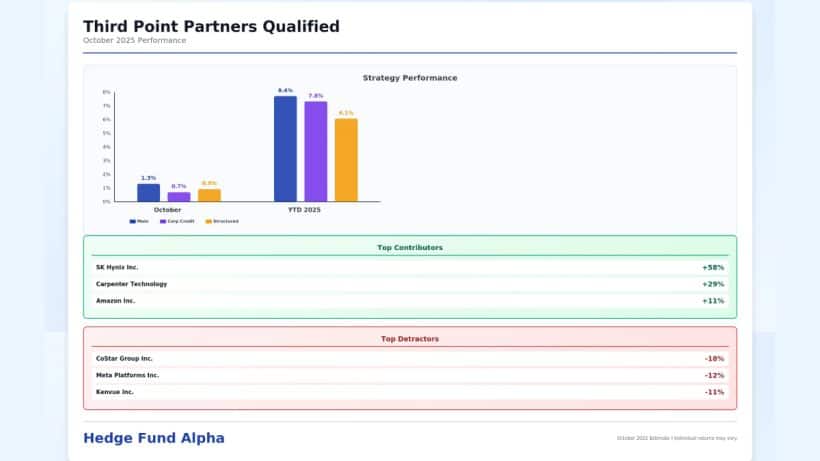Image resolution: width=820 pixels, height=461 pixels.
Task: Select the Amazon Inc. contributor row
Action: click(410, 301)
